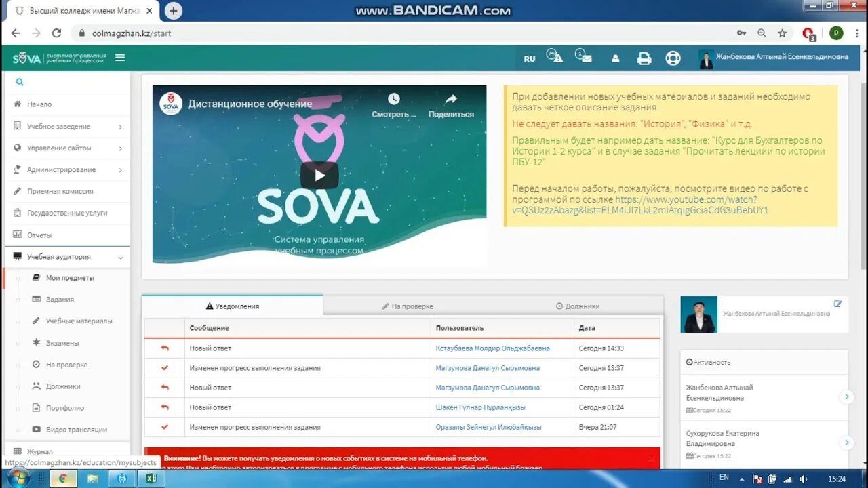The image size is (868, 488).
Task: Toggle the hamburger sidebar menu
Action: tap(120, 58)
